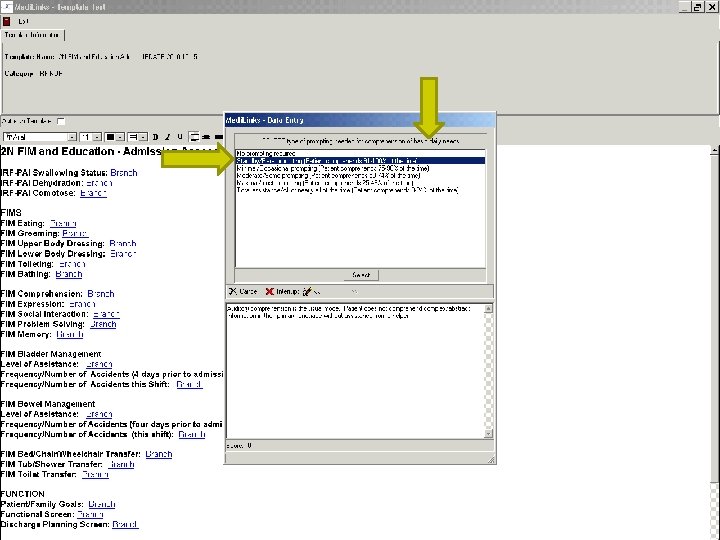This screenshot has height=540, width=720.
Task: Open Bladder Accidents this Shift Branch link
Action: (x=189, y=384)
